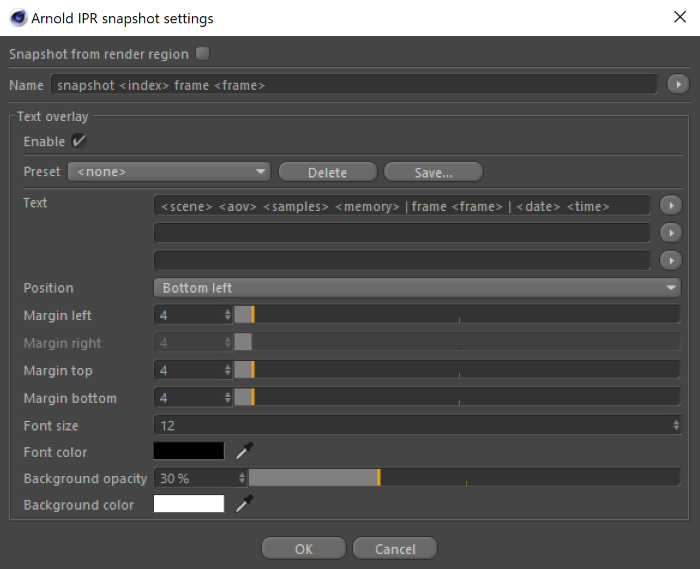
Task: Click Margin left stepper arrows
Action: point(228,315)
